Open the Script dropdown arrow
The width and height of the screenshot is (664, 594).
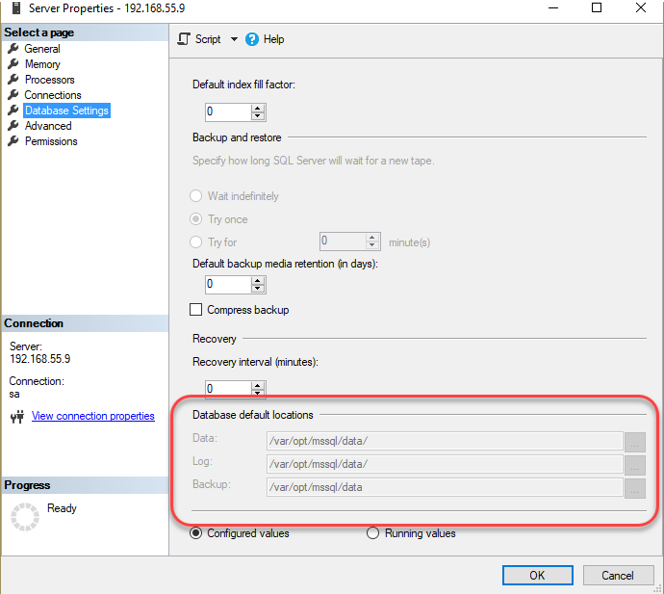tap(234, 39)
